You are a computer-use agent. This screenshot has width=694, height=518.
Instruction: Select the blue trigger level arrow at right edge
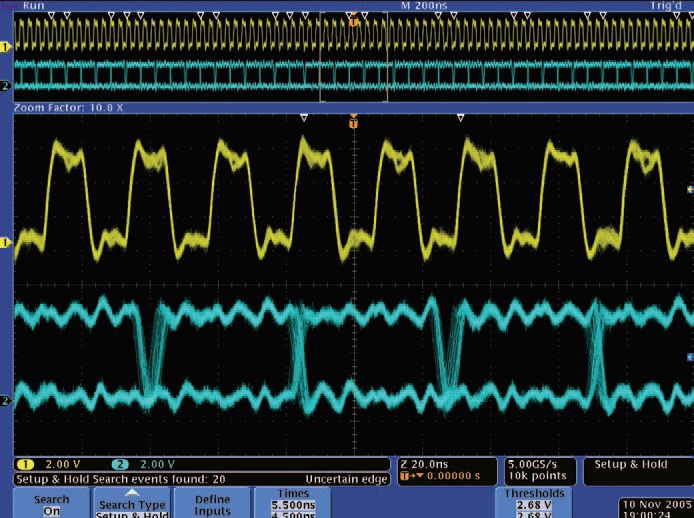pyautogui.click(x=689, y=356)
